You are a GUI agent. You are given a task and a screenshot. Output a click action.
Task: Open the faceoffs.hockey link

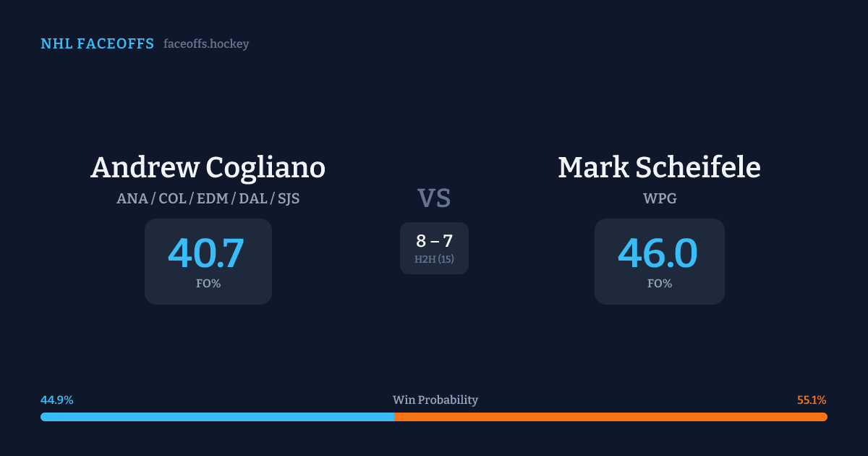tap(206, 44)
